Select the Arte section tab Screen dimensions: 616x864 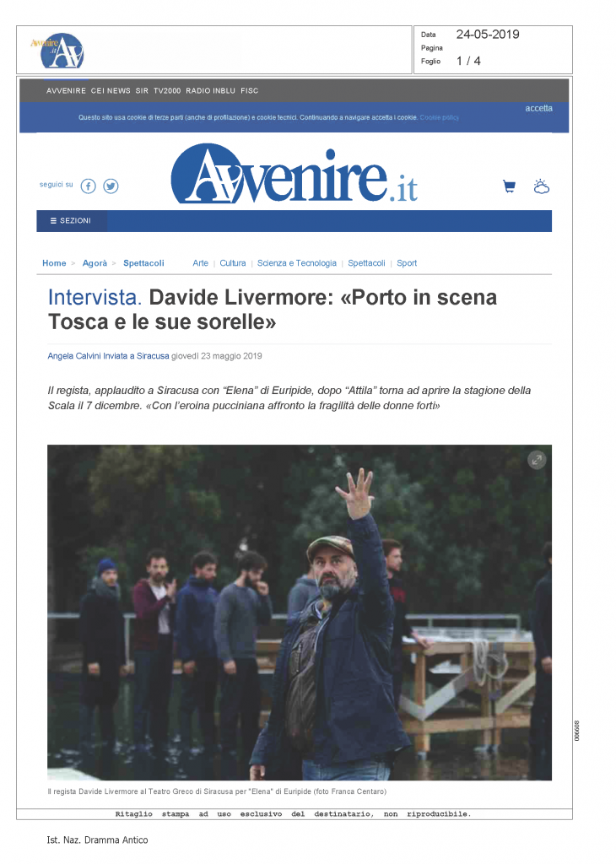201,263
